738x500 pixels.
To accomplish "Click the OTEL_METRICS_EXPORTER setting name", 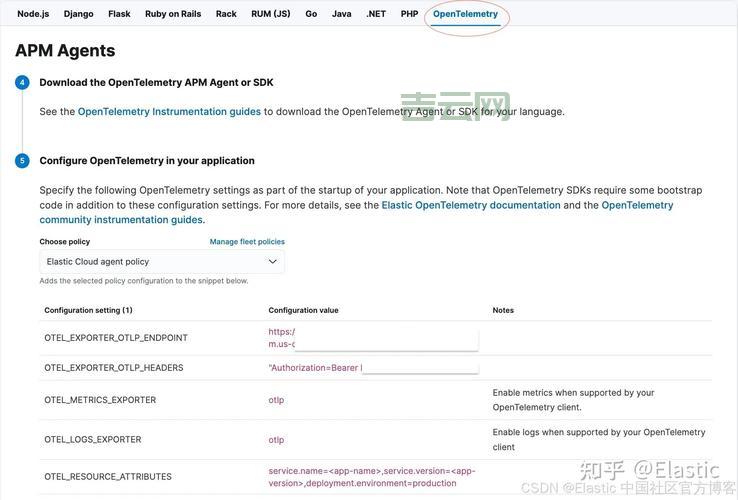I will 100,400.
